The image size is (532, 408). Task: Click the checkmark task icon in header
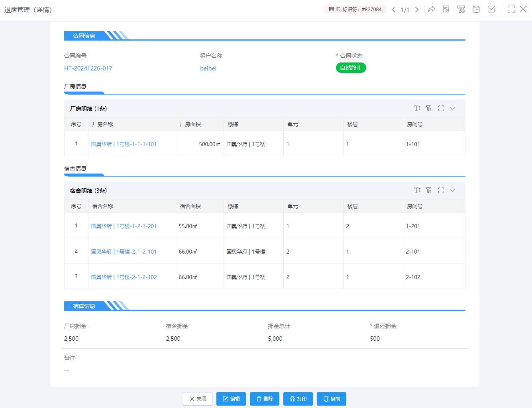tap(491, 9)
